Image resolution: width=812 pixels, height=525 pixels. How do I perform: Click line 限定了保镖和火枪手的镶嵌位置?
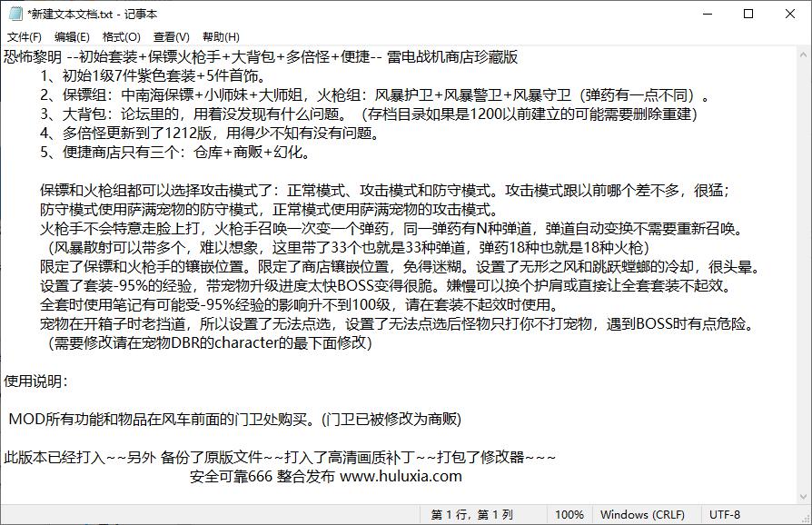point(401,267)
